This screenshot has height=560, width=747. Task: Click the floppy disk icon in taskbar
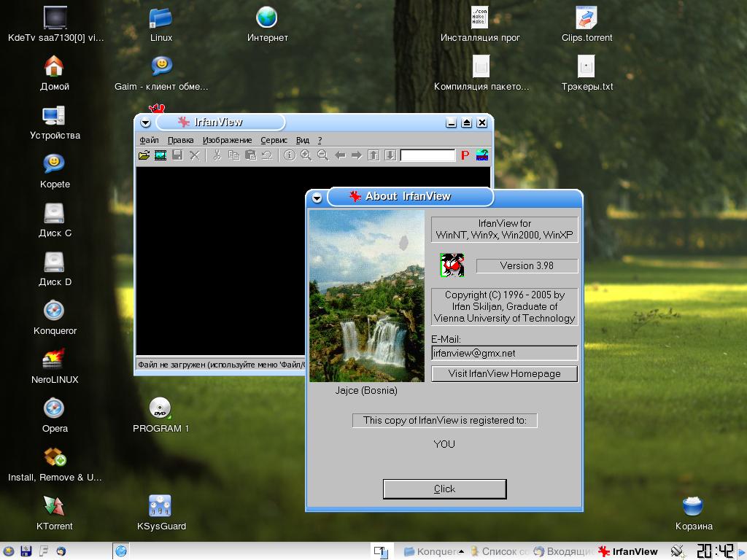tap(26, 551)
